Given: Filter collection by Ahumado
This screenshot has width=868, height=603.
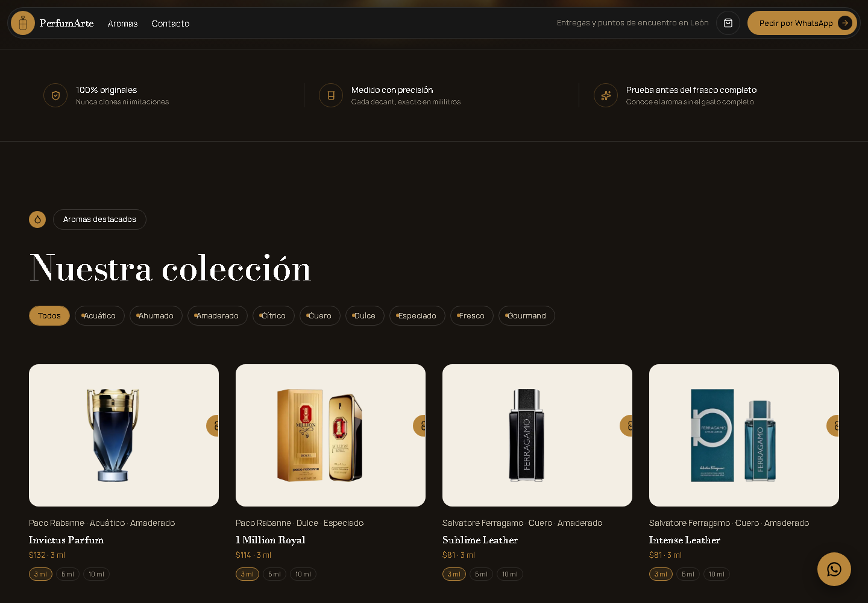Looking at the screenshot, I should click(156, 316).
